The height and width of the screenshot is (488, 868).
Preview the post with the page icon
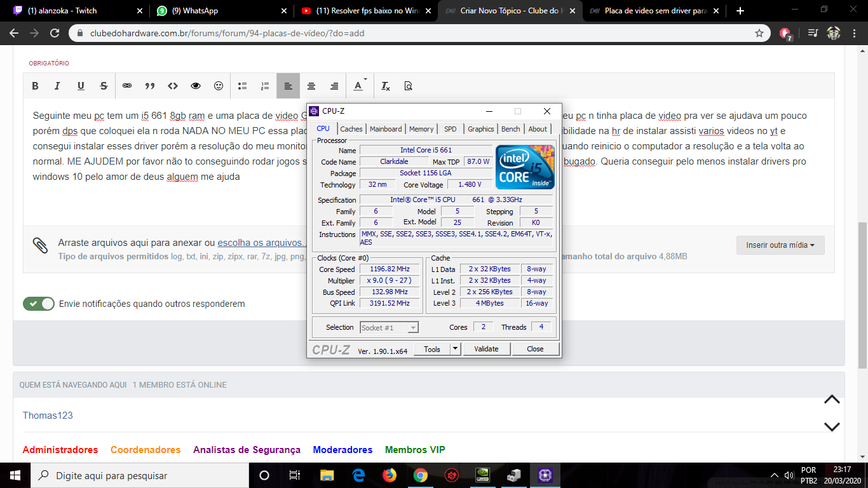pyautogui.click(x=408, y=86)
